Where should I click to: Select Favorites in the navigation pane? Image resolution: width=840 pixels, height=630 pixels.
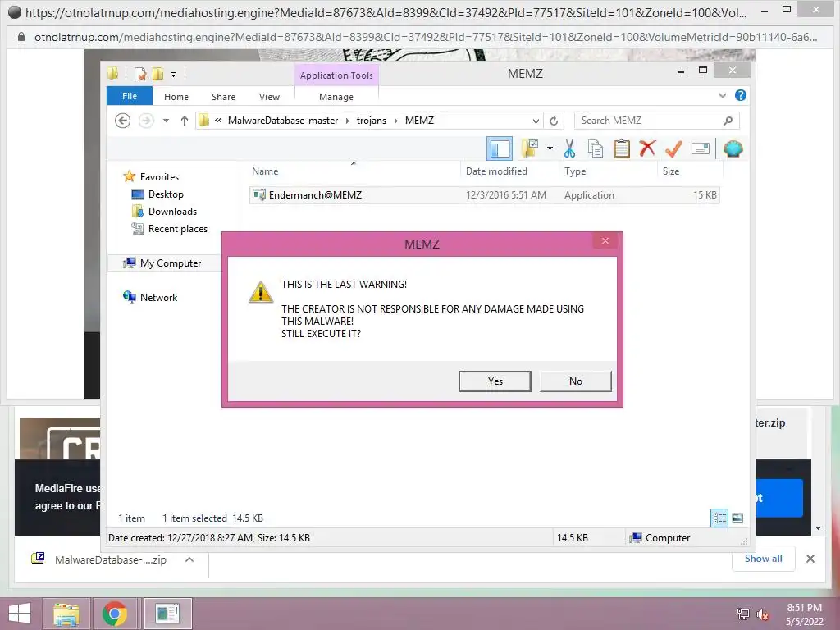(x=159, y=177)
